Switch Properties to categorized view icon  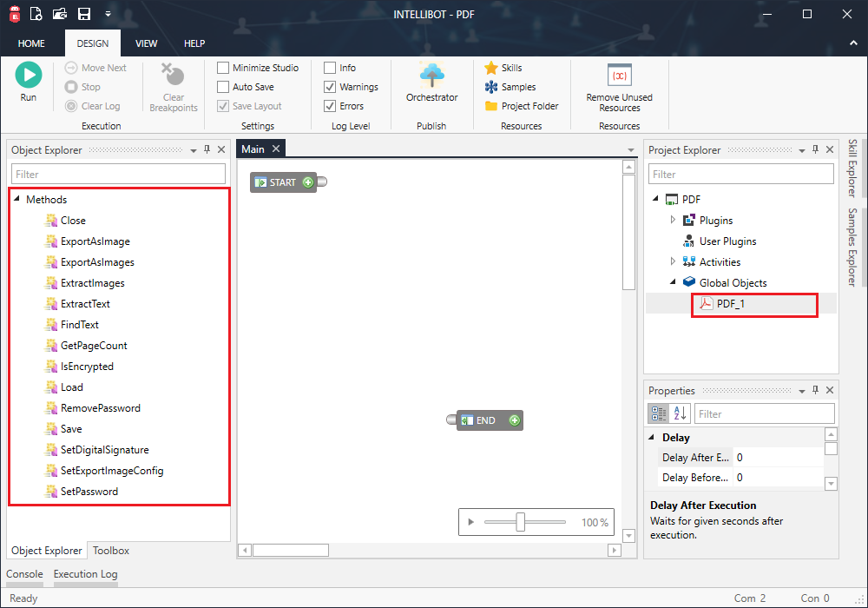(x=659, y=413)
